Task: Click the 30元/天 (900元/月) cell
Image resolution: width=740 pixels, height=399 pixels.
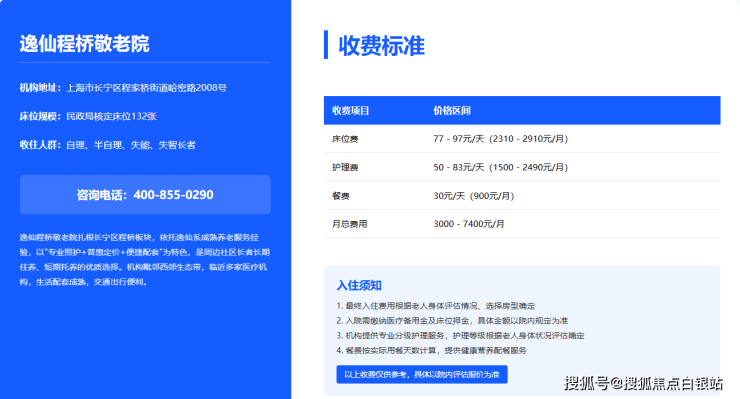Action: point(474,195)
